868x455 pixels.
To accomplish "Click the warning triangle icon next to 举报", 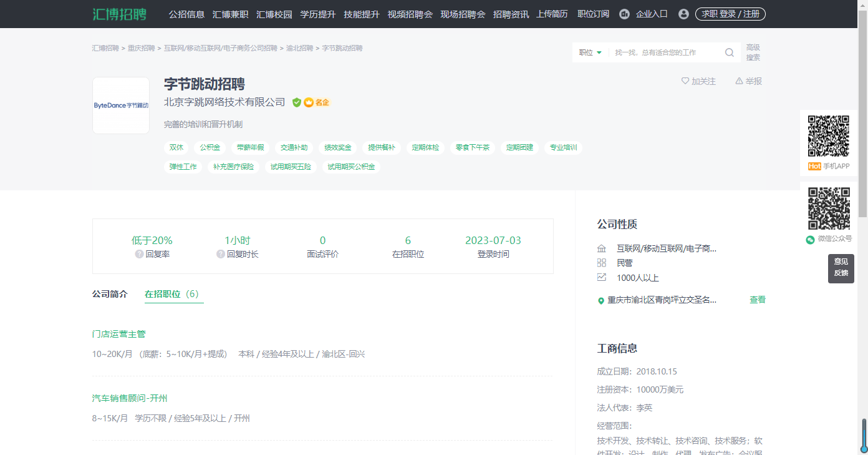I will point(739,81).
